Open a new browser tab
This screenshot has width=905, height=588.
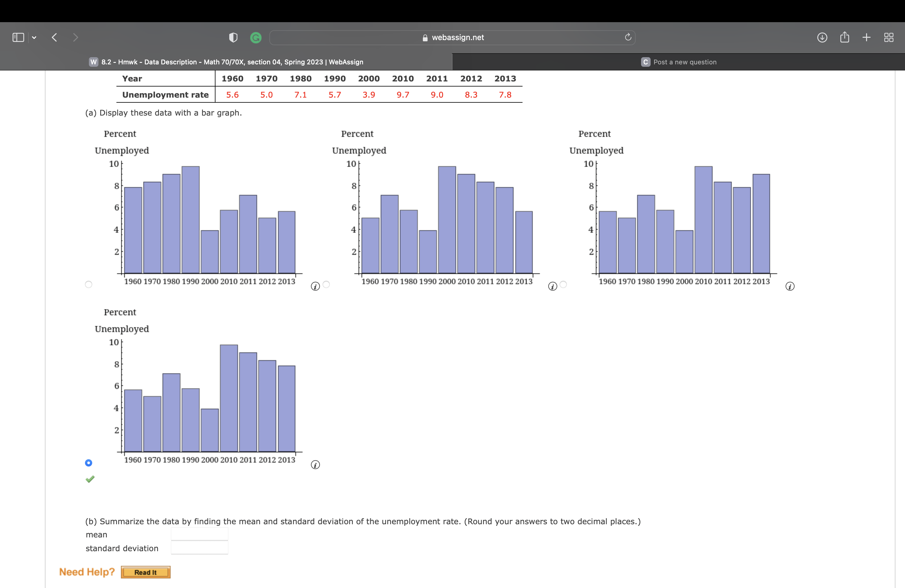(867, 37)
